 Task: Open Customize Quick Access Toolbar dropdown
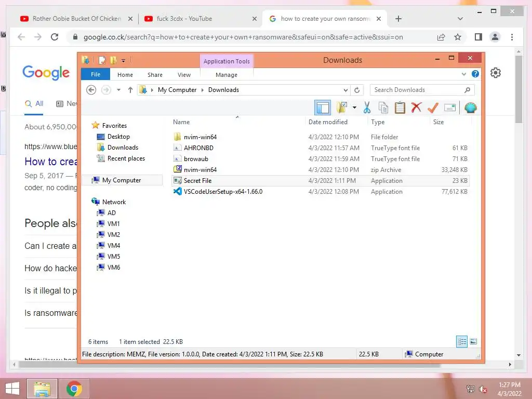tap(123, 61)
